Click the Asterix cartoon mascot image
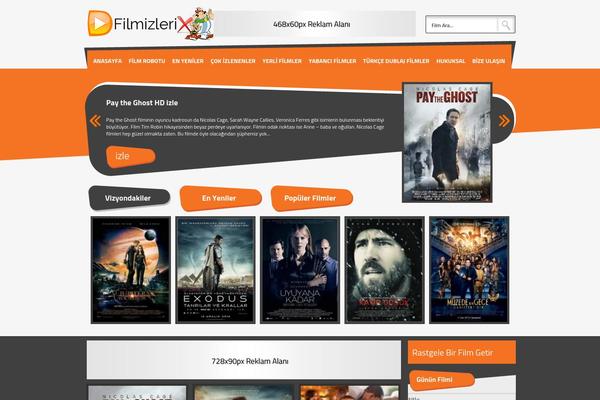The height and width of the screenshot is (400, 600). 199,24
